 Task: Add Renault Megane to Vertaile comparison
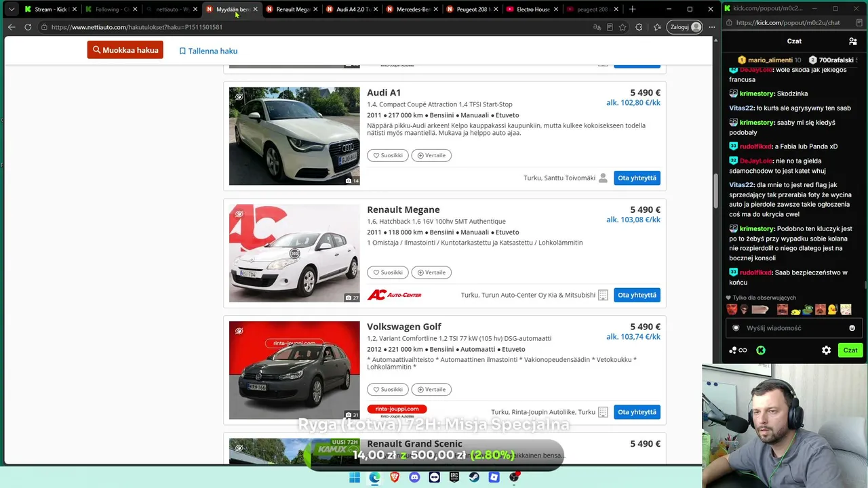[x=431, y=272]
